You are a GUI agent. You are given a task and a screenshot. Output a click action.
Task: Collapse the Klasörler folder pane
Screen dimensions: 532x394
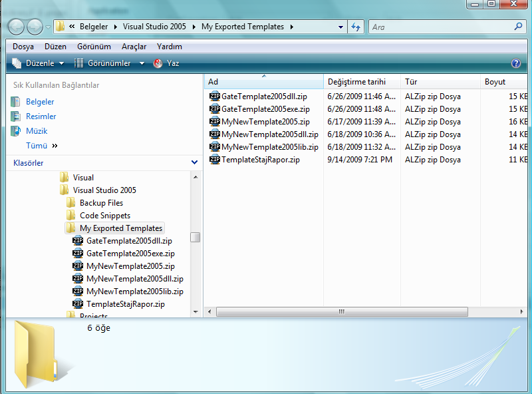pos(194,162)
